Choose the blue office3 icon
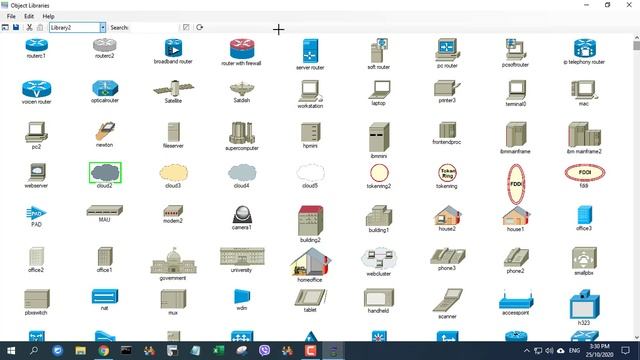This screenshot has width=640, height=360. pos(584,215)
